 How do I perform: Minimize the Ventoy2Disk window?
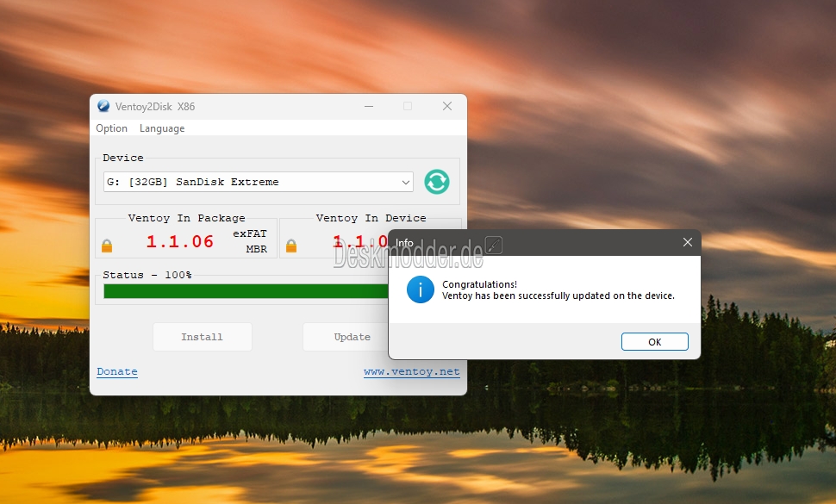(368, 106)
